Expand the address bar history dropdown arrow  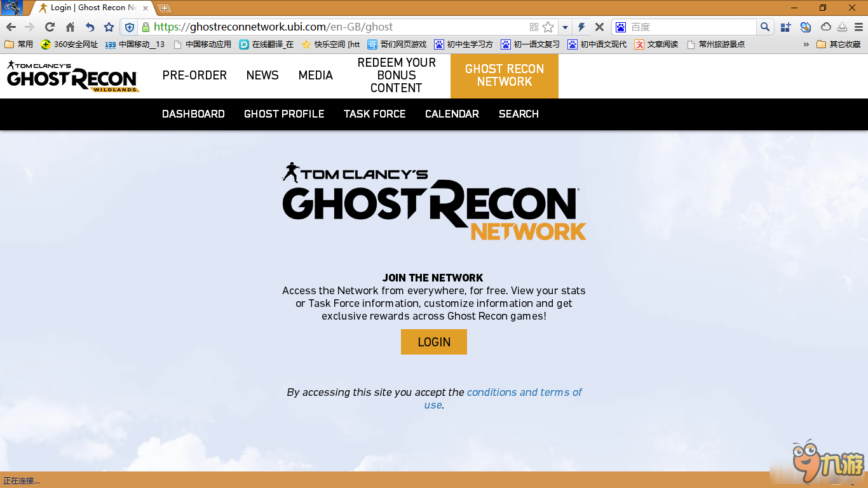pyautogui.click(x=565, y=27)
